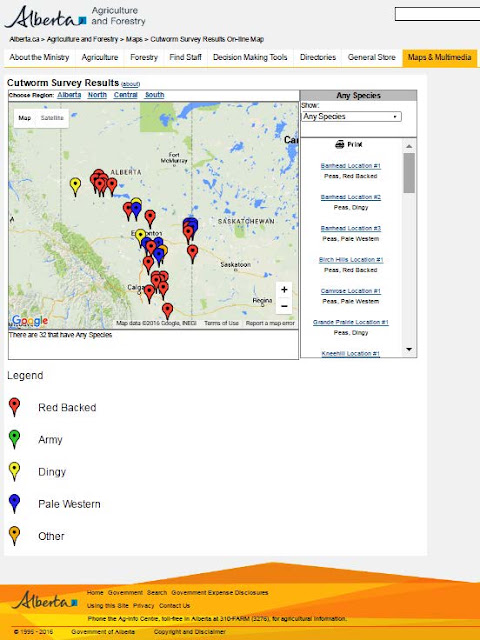This screenshot has width=480, height=640.
Task: Open the Decision Making Tools tab
Action: (x=250, y=58)
